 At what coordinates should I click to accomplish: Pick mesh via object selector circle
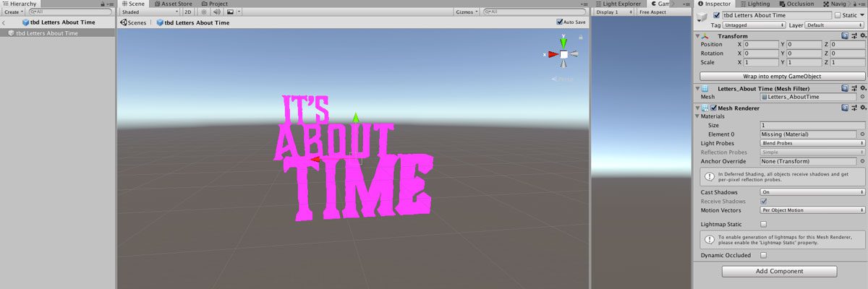[x=861, y=97]
